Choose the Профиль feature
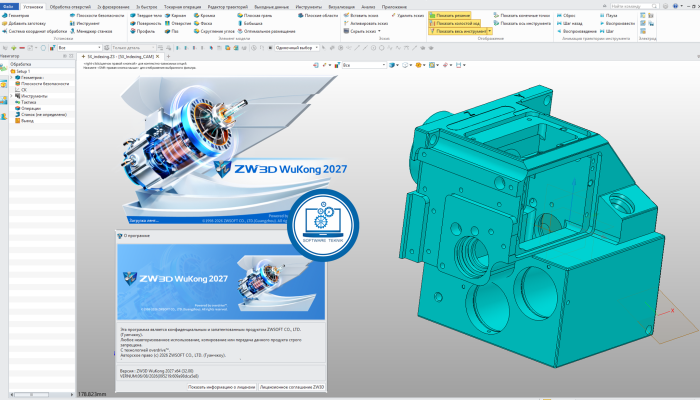The height and width of the screenshot is (400, 700). pyautogui.click(x=143, y=31)
